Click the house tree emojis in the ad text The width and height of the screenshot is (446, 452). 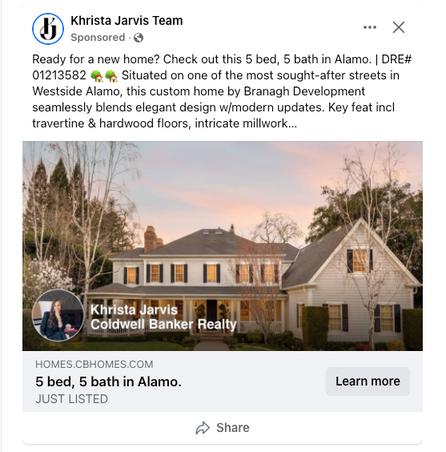pyautogui.click(x=104, y=76)
